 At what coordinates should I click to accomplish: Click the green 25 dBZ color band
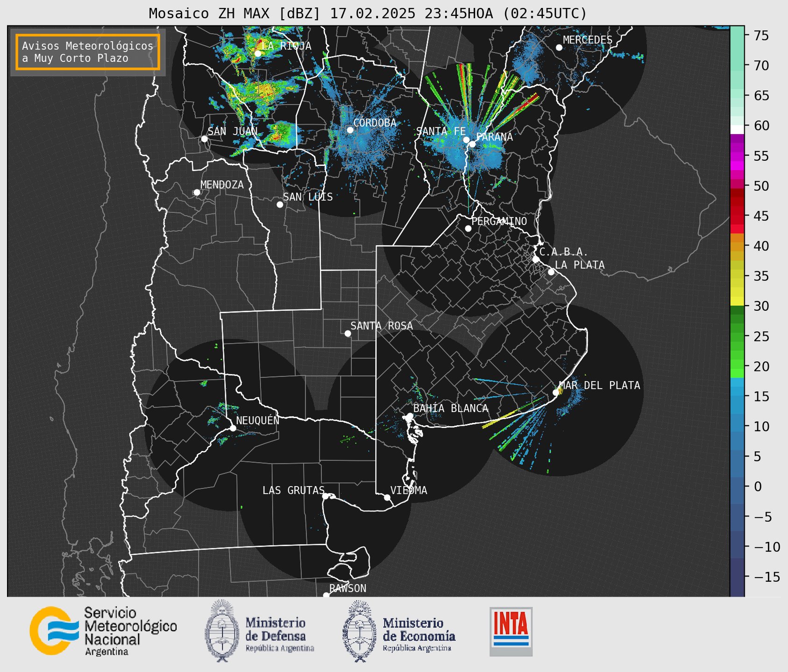tap(737, 336)
